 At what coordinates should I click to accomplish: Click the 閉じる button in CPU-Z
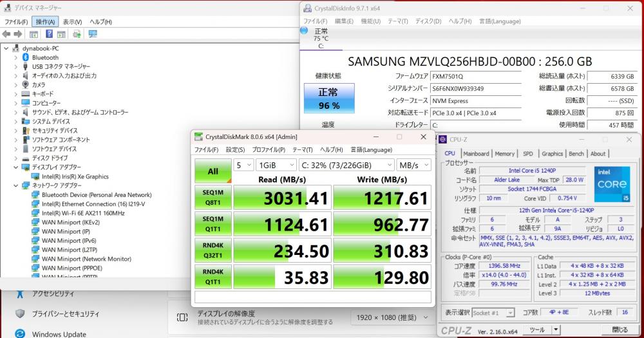click(620, 330)
